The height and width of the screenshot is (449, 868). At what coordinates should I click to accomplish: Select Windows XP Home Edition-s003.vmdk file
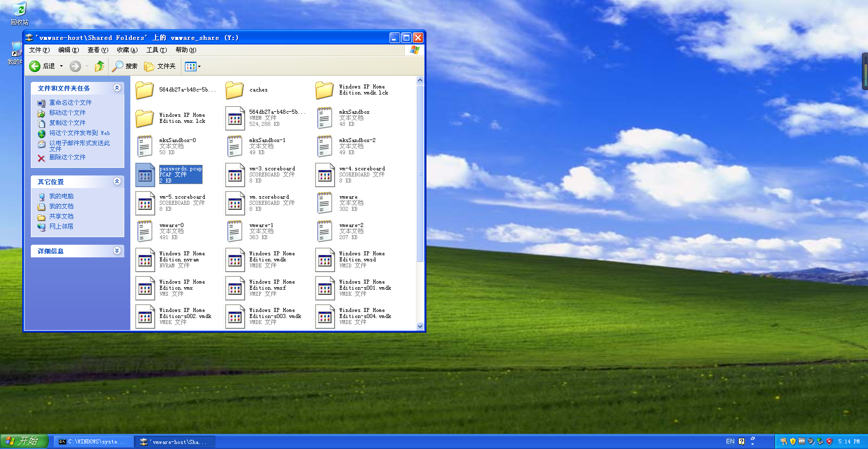264,317
